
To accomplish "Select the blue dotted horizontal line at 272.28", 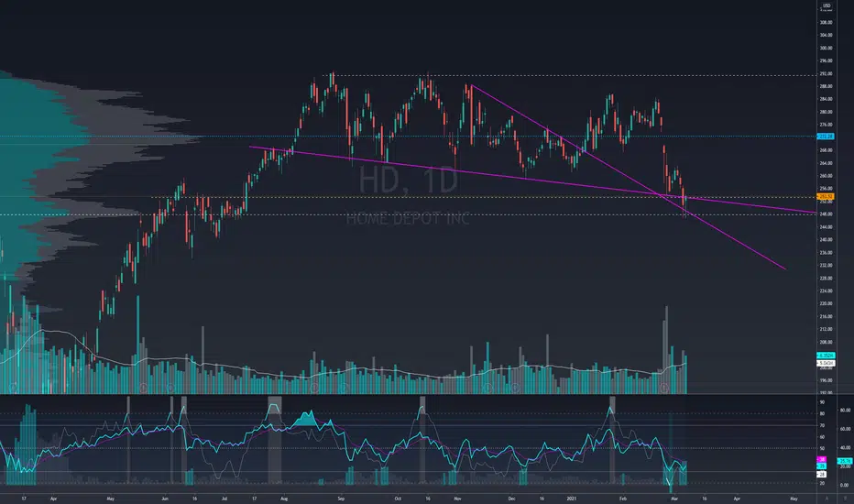I will 409,137.
